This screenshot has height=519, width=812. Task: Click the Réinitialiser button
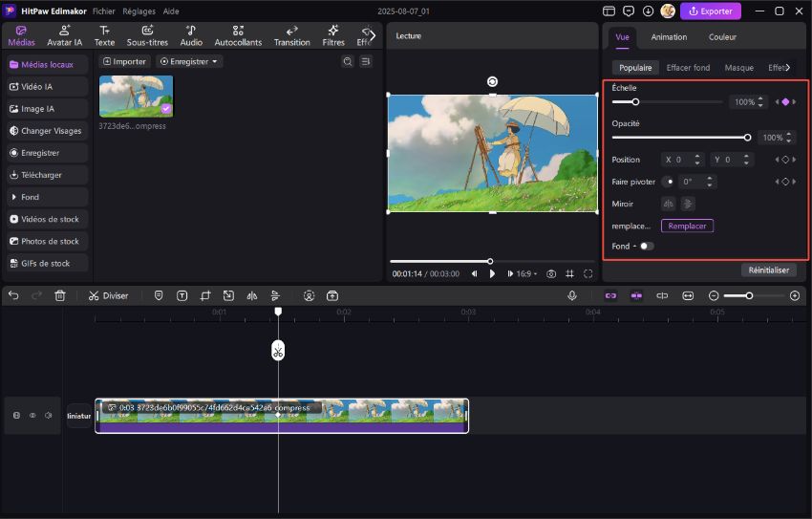point(768,270)
